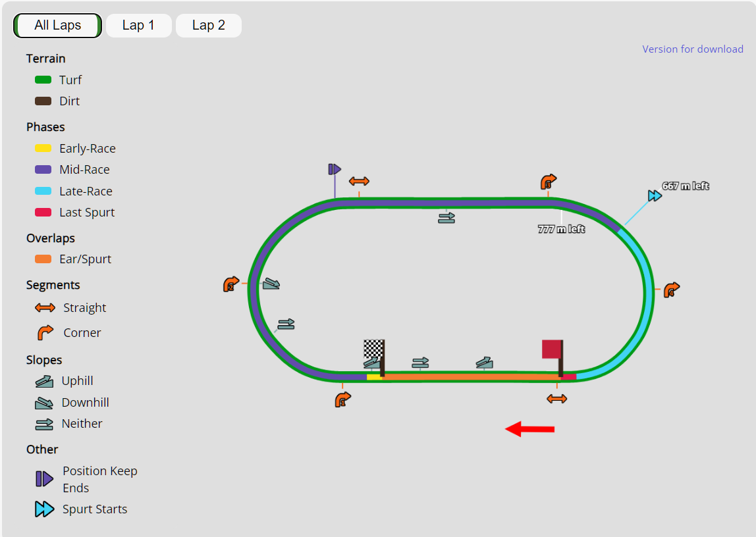The width and height of the screenshot is (756, 537).
Task: Click the Position Keep Ends legend label
Action: click(x=100, y=480)
